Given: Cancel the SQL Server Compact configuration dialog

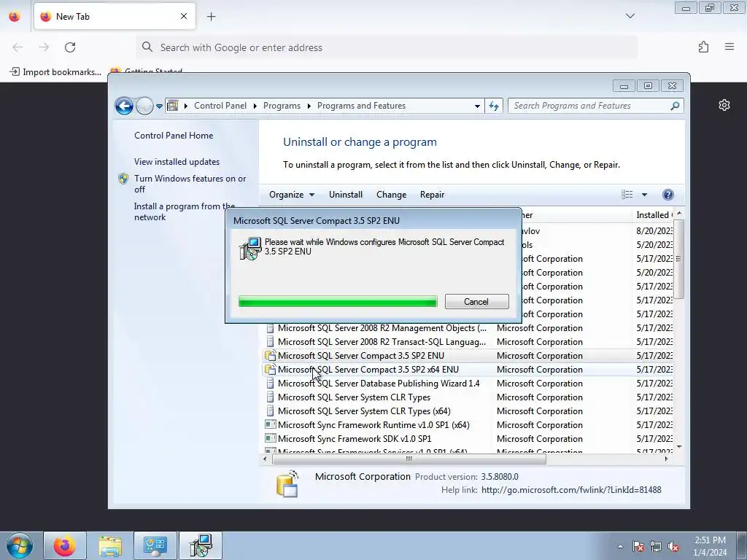Looking at the screenshot, I should point(476,301).
